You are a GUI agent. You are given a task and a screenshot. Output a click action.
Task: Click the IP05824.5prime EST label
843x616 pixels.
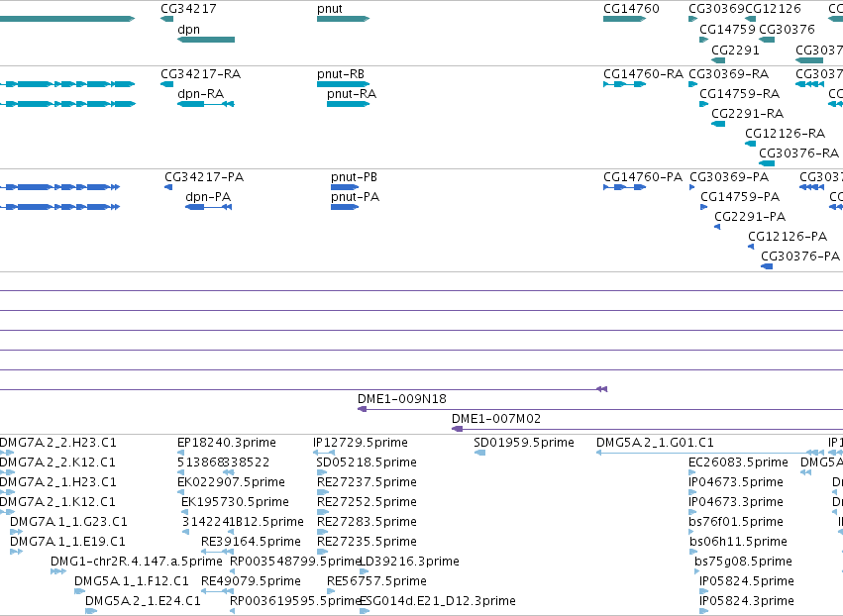(747, 581)
